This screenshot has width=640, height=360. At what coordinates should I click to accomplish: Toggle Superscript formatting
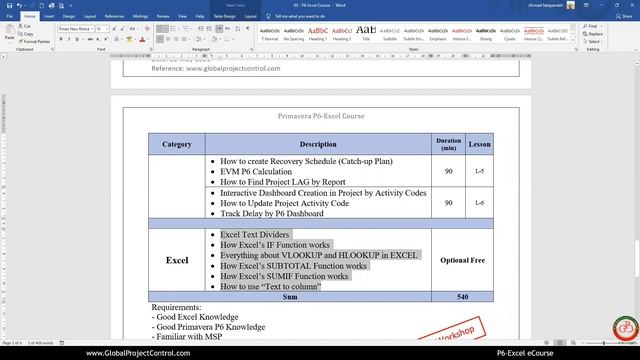[x=106, y=39]
